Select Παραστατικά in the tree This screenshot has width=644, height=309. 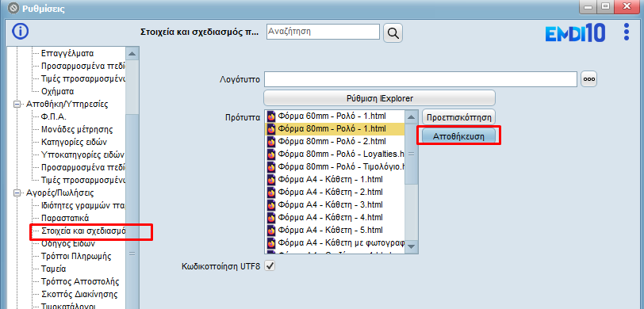click(x=65, y=218)
